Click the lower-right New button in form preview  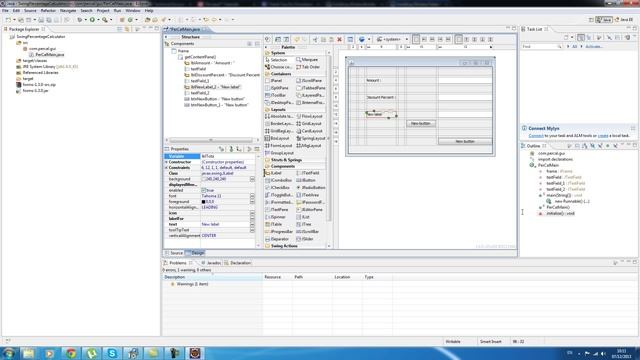[x=465, y=141]
